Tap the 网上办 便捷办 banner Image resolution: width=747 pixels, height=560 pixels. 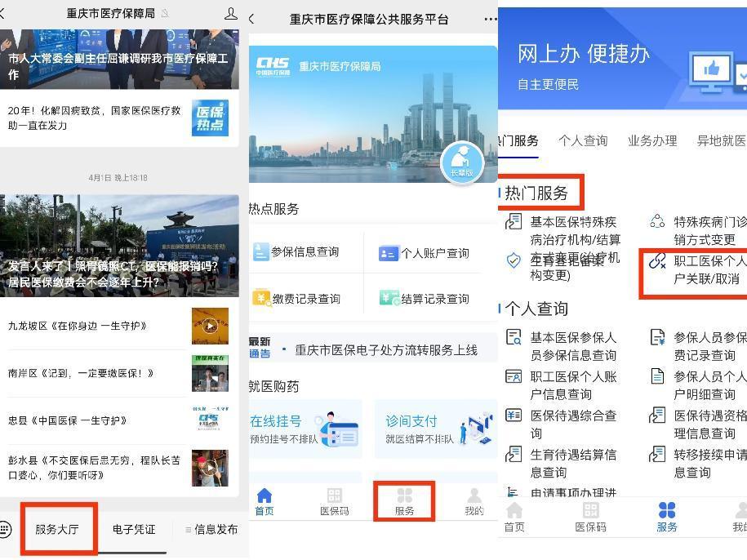click(x=622, y=59)
